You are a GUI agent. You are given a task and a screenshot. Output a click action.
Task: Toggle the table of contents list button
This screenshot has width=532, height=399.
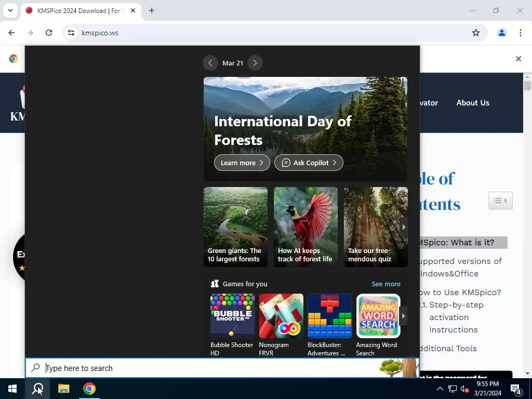pos(500,201)
